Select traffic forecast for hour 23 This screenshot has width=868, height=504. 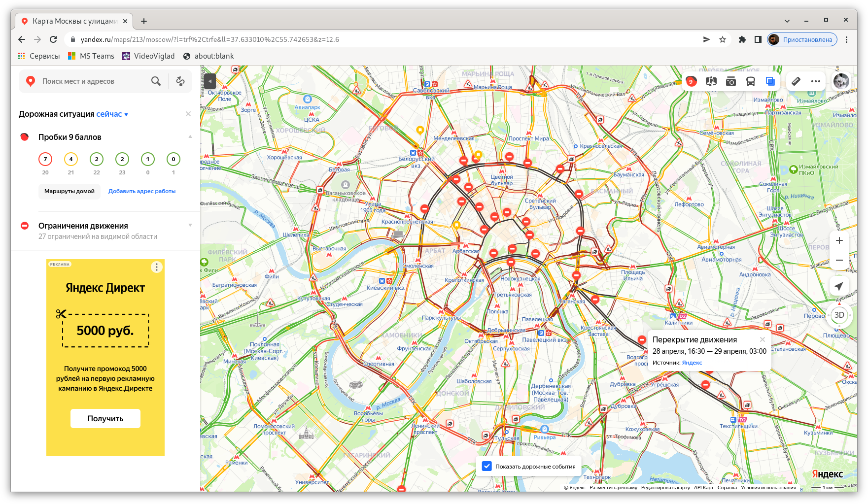tap(122, 159)
